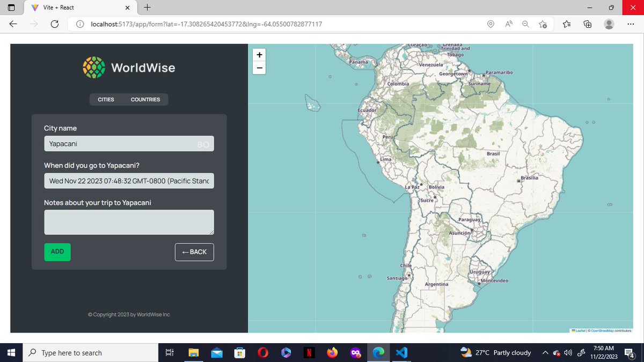Refresh the page
The width and height of the screenshot is (644, 362).
click(x=54, y=24)
